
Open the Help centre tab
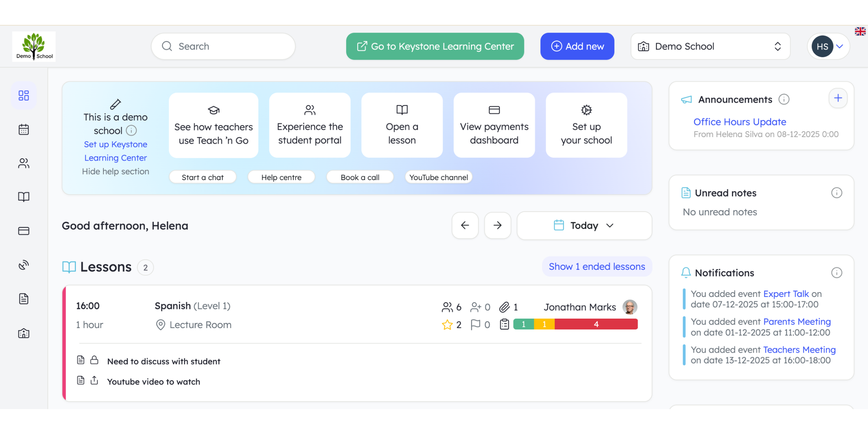pos(281,177)
